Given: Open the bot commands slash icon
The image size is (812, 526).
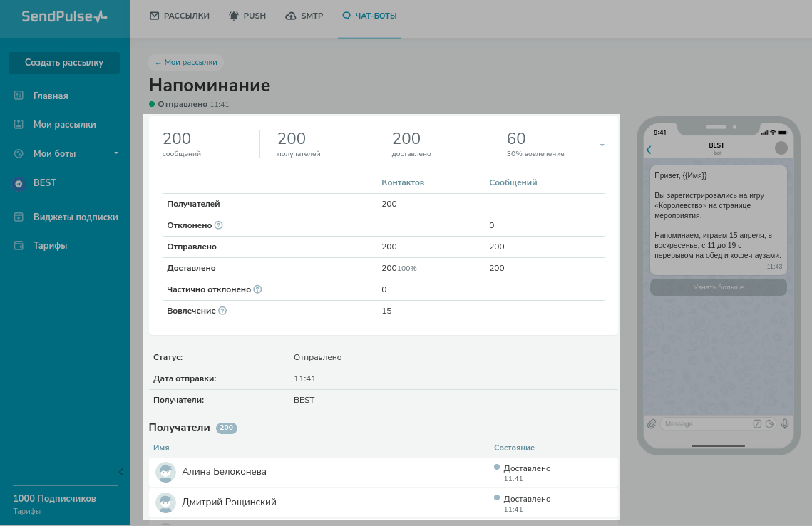Looking at the screenshot, I should tap(757, 424).
